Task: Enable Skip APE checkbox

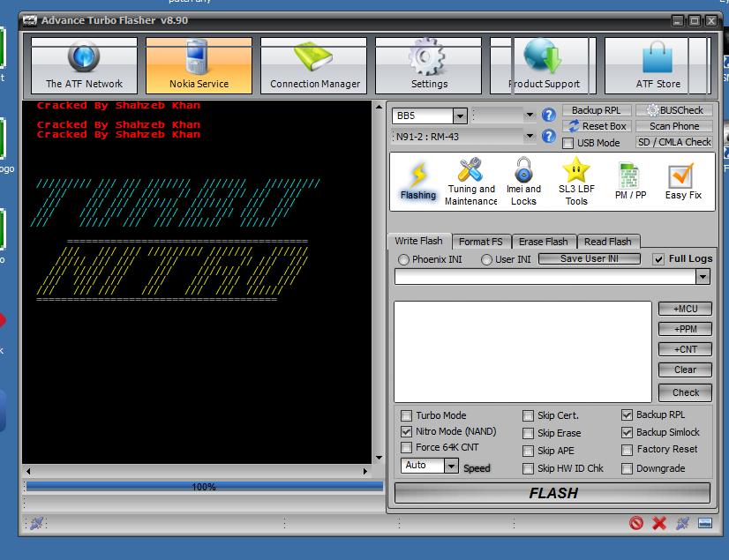Action: click(528, 451)
